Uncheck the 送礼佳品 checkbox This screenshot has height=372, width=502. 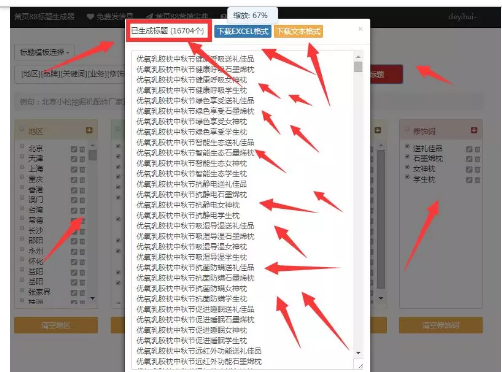point(407,146)
